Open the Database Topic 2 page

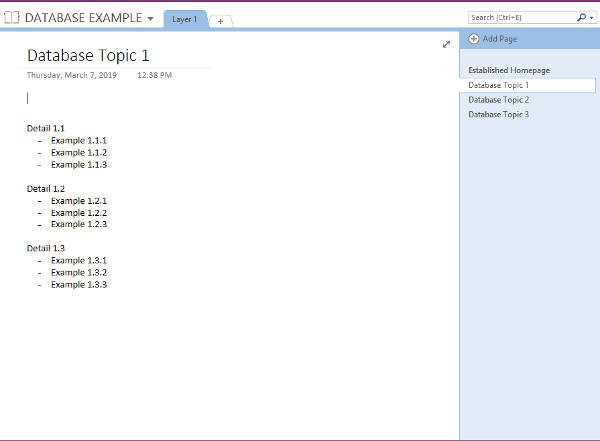point(499,100)
